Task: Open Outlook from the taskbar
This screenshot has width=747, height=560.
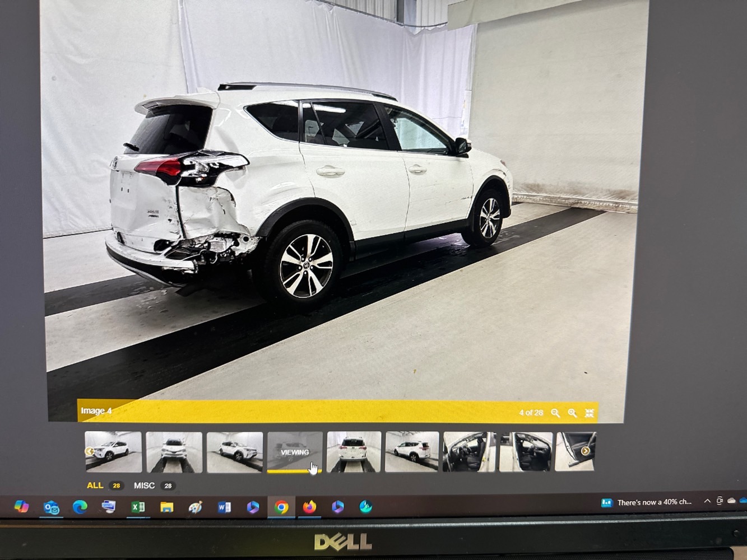Action: point(51,507)
